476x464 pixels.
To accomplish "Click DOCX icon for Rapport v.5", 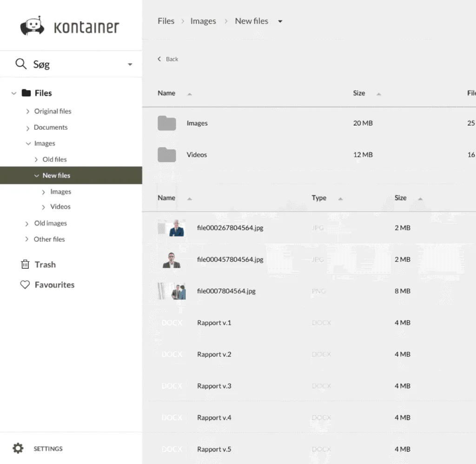I will coord(172,449).
